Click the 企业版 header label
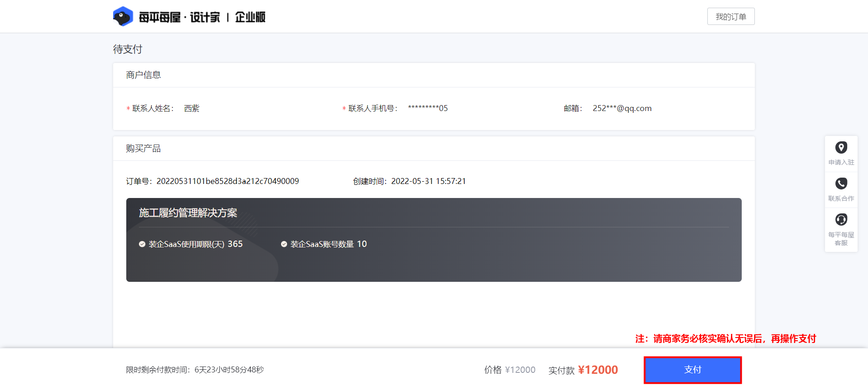 250,17
